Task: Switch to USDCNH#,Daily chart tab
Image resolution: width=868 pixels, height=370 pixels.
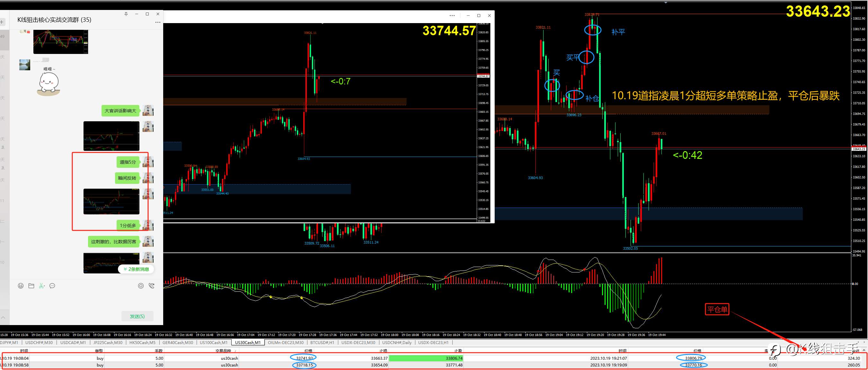Action: (397, 343)
